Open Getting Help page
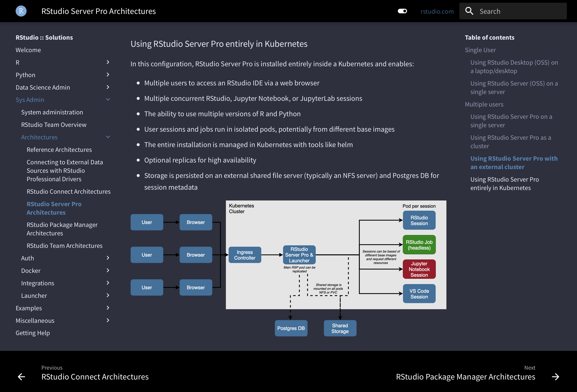 (x=33, y=333)
